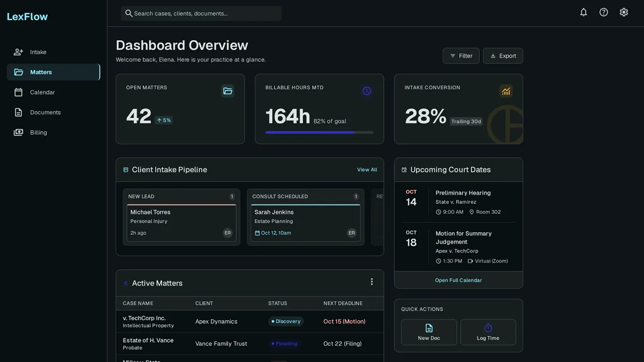Image resolution: width=644 pixels, height=362 pixels.
Task: Click the 5% increase badge
Action: (164, 121)
